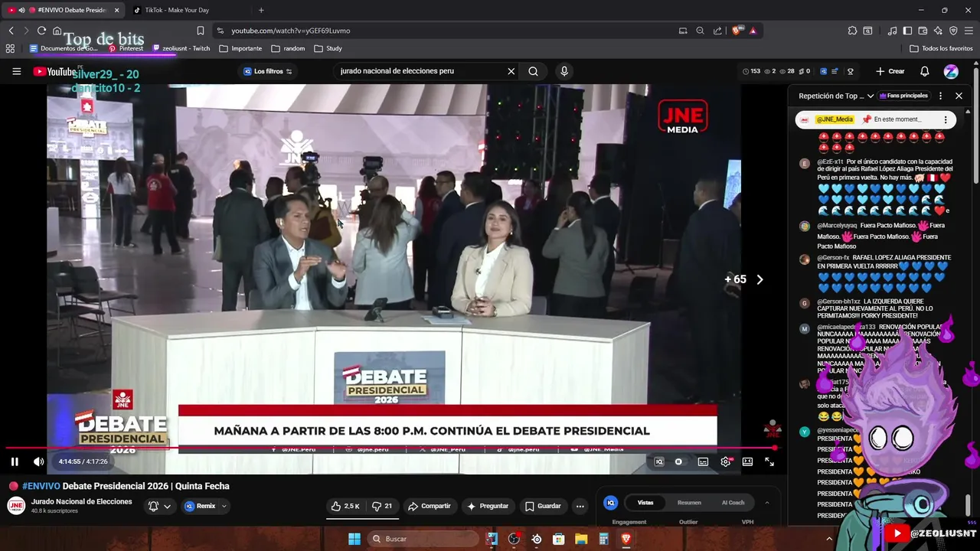Show next clip with +65 arrow
The height and width of the screenshot is (551, 980).
click(x=759, y=279)
